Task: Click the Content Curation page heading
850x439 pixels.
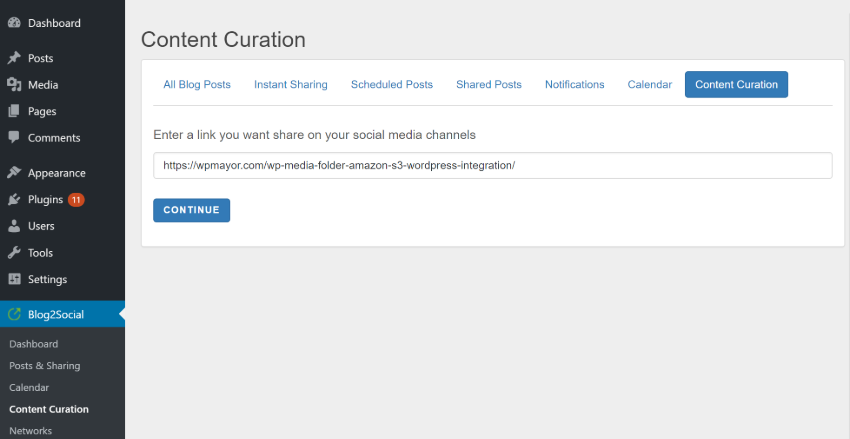Action: [x=223, y=40]
